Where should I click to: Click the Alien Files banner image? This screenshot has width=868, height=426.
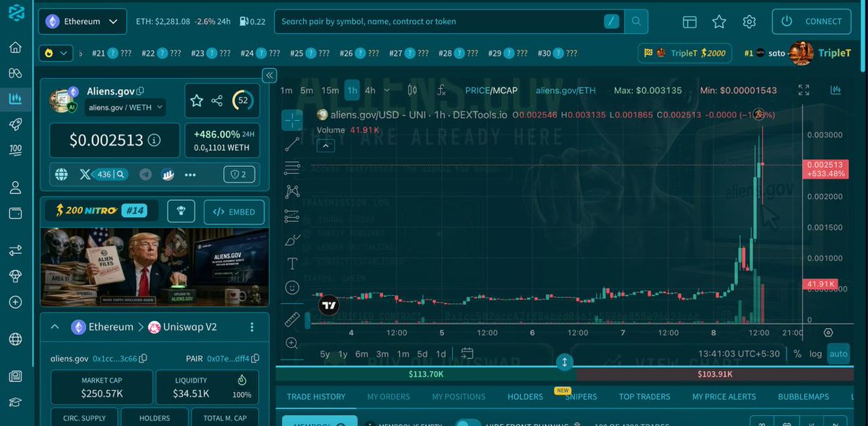pos(154,267)
